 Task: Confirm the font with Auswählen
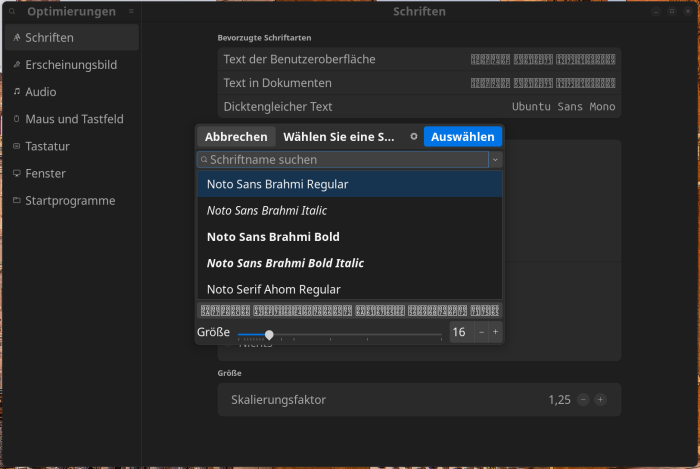[462, 137]
